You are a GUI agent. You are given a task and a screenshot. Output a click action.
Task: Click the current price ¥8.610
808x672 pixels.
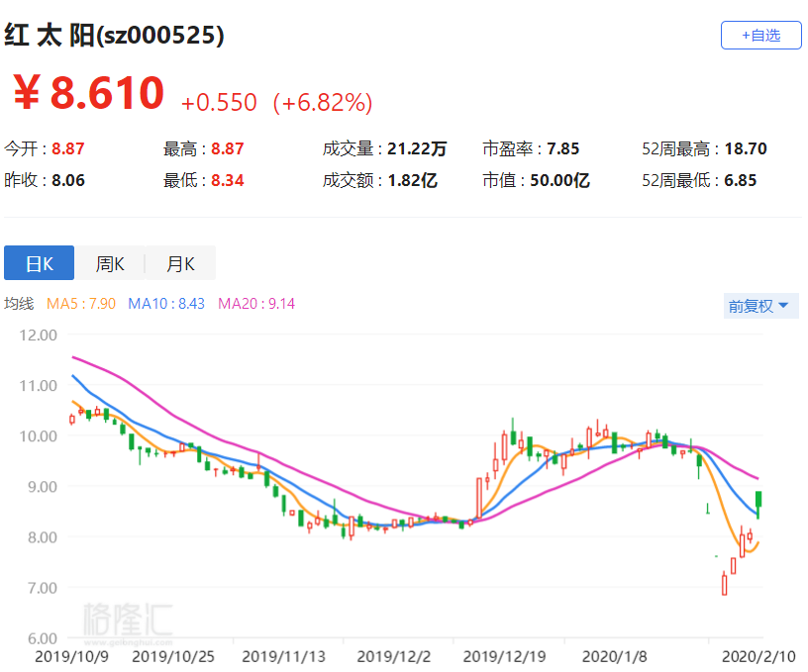[x=88, y=93]
